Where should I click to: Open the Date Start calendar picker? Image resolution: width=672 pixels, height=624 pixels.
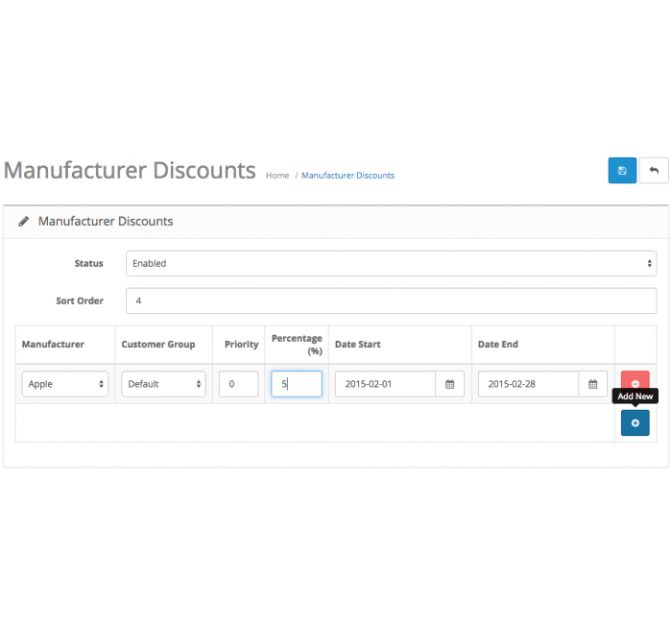tap(449, 384)
